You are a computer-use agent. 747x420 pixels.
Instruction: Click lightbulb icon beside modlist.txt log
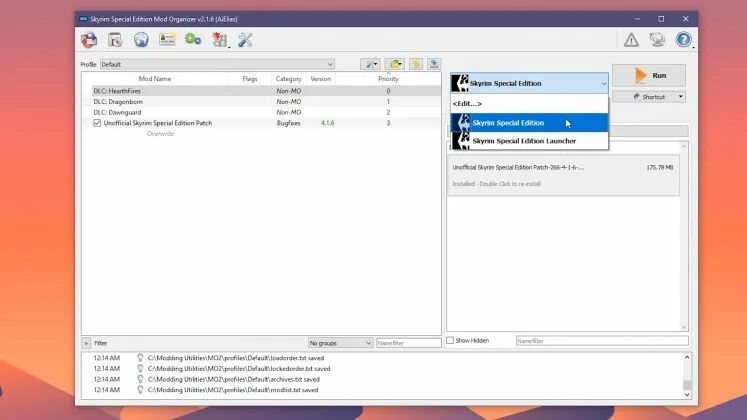tap(140, 390)
